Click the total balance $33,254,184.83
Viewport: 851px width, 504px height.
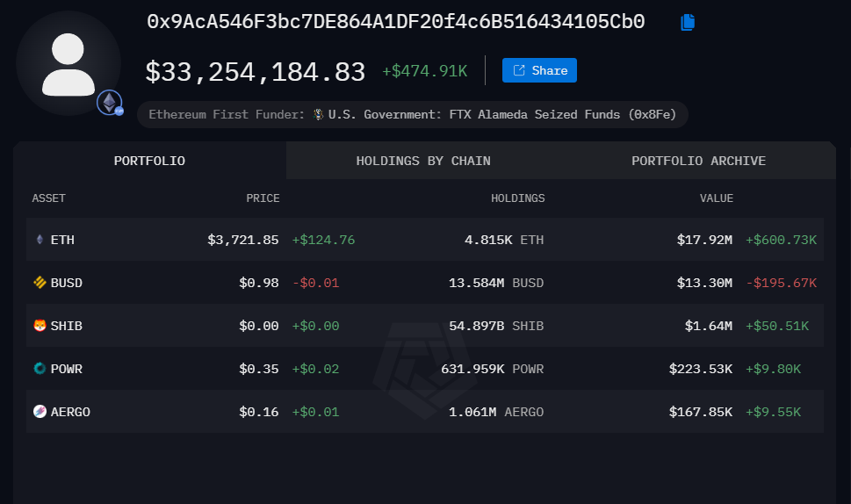click(255, 72)
